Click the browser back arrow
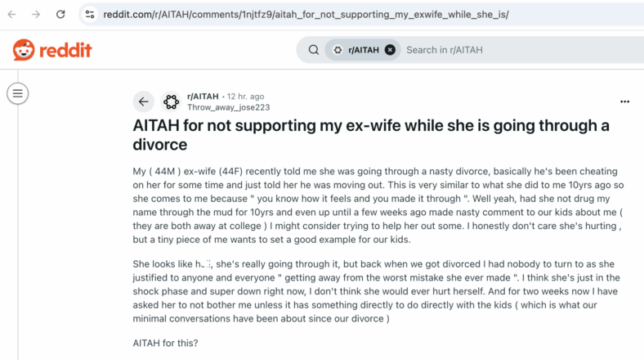The width and height of the screenshot is (644, 360). tap(12, 15)
